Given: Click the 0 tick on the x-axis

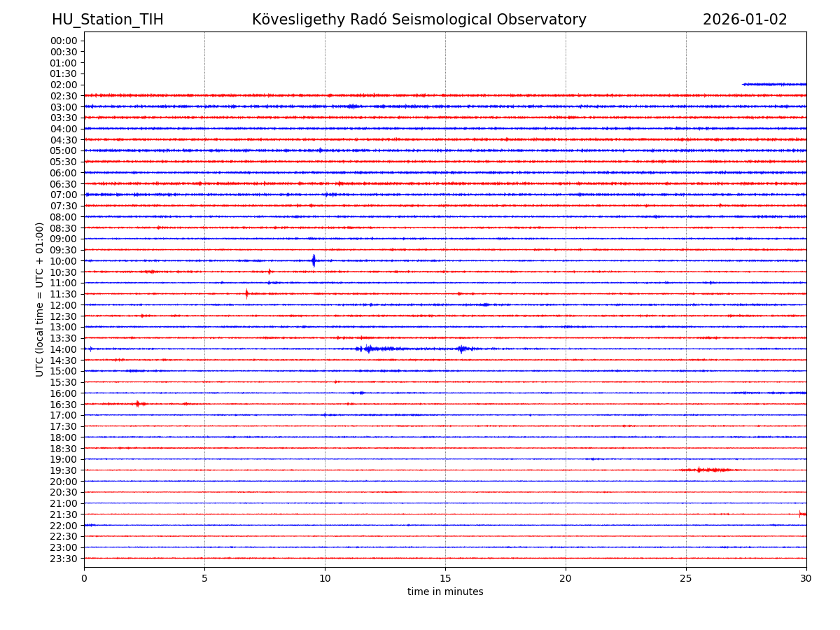Looking at the screenshot, I should coord(84,578).
